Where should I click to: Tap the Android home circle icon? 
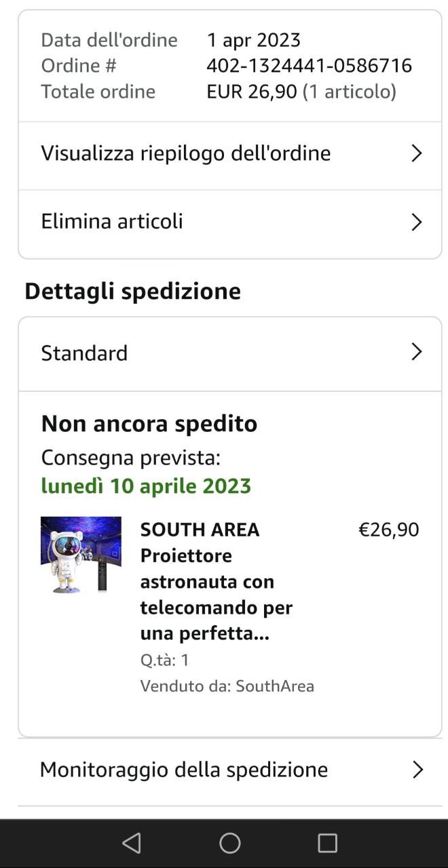click(230, 843)
